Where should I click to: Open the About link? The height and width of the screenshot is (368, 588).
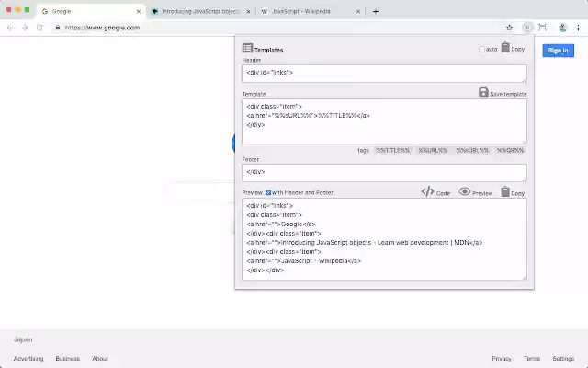[x=100, y=359]
